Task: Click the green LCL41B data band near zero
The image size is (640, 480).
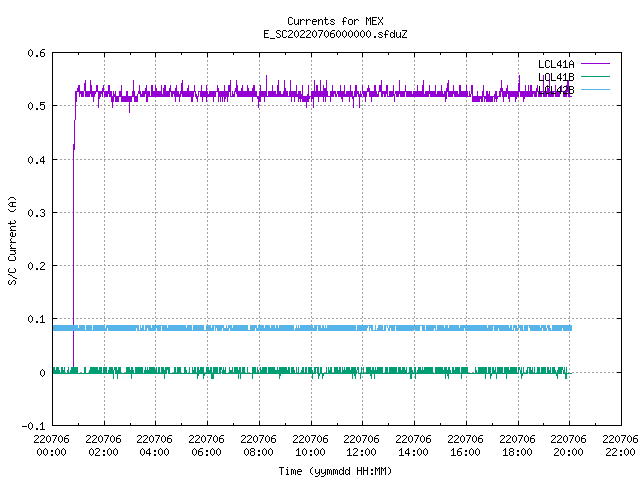Action: coord(312,371)
